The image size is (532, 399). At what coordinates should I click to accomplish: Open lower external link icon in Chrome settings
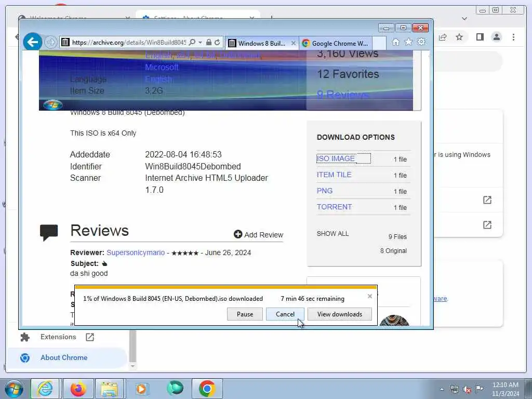point(487,224)
